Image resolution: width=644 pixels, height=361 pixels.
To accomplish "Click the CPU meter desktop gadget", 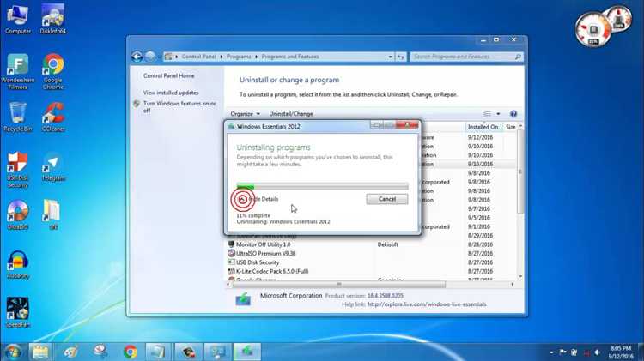I will [x=593, y=29].
